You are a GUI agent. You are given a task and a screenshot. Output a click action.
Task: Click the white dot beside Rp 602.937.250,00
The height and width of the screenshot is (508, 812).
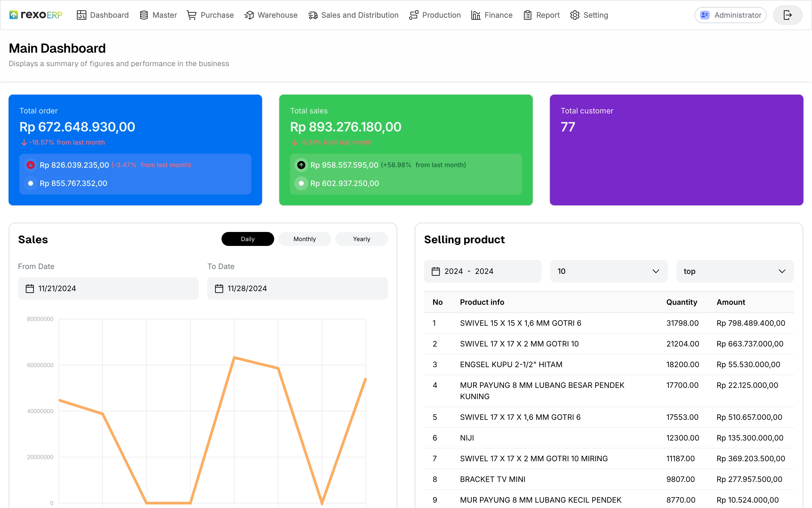(301, 183)
